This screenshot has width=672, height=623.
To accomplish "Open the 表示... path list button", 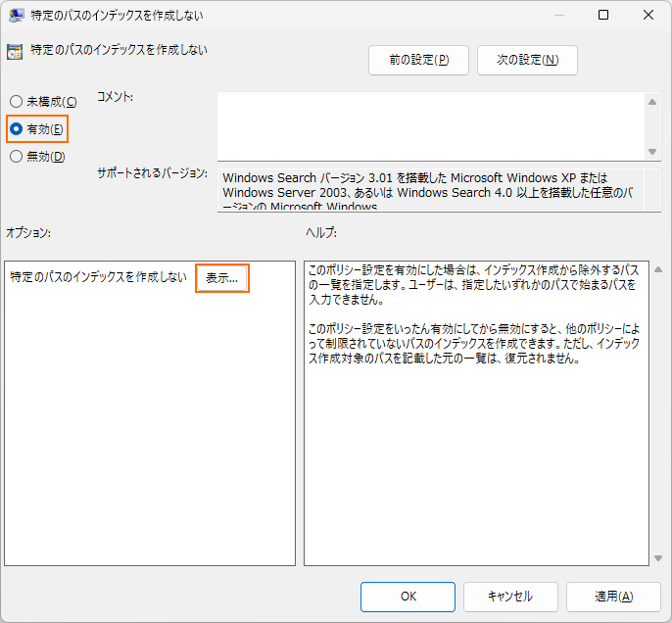I will (222, 278).
